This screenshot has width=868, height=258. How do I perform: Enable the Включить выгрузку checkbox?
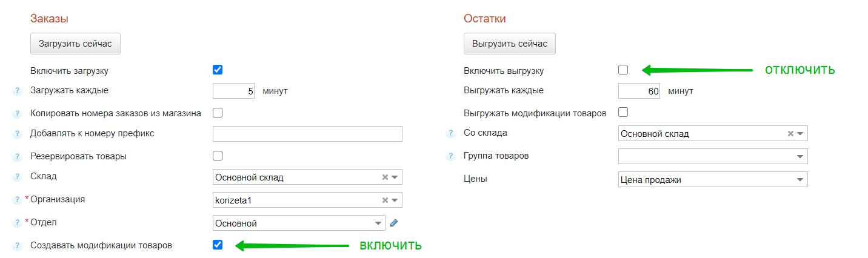click(623, 70)
